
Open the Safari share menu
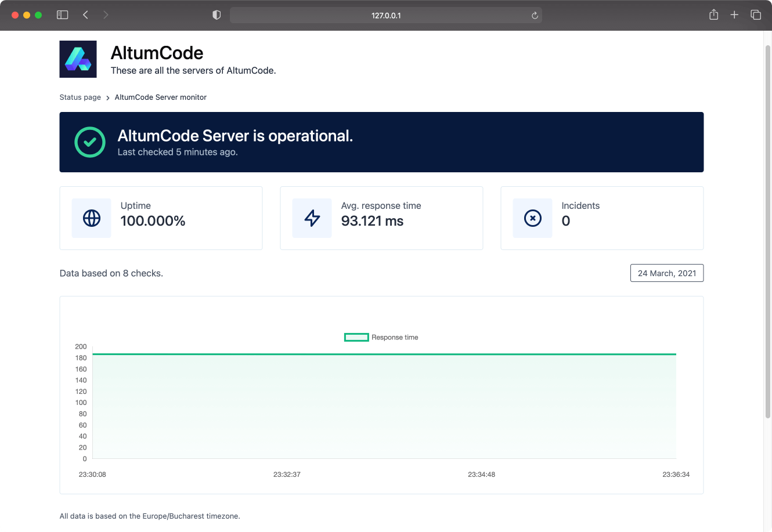tap(714, 15)
